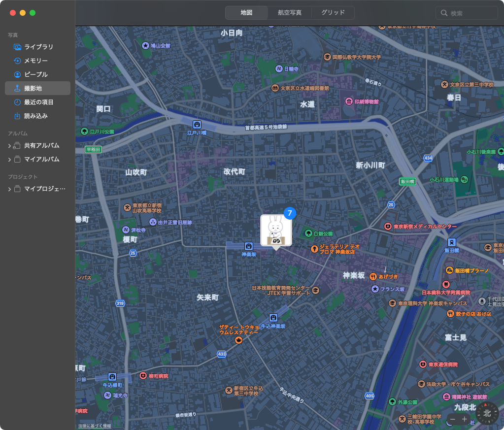The image size is (504, 430).
Task: Switch to the 地図 tab
Action: pos(246,13)
